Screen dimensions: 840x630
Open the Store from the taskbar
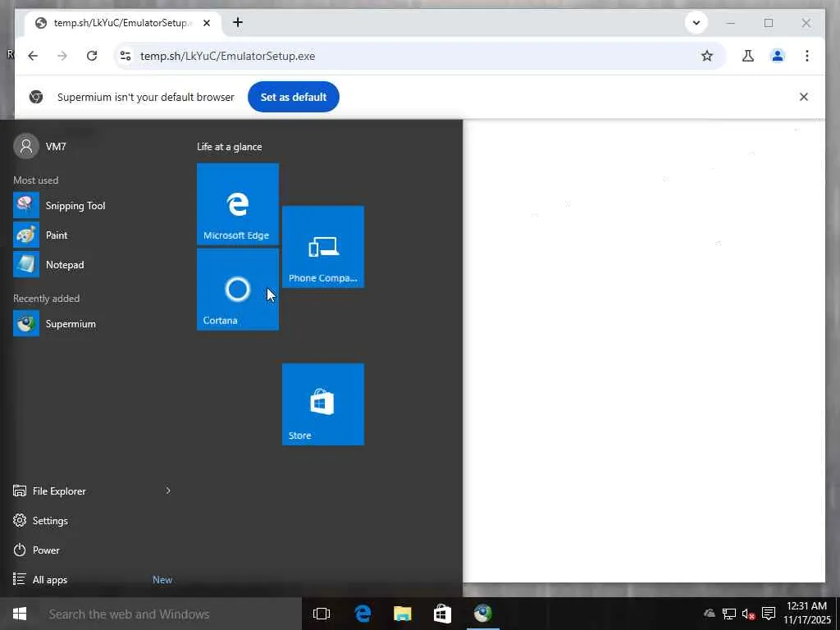click(x=442, y=614)
